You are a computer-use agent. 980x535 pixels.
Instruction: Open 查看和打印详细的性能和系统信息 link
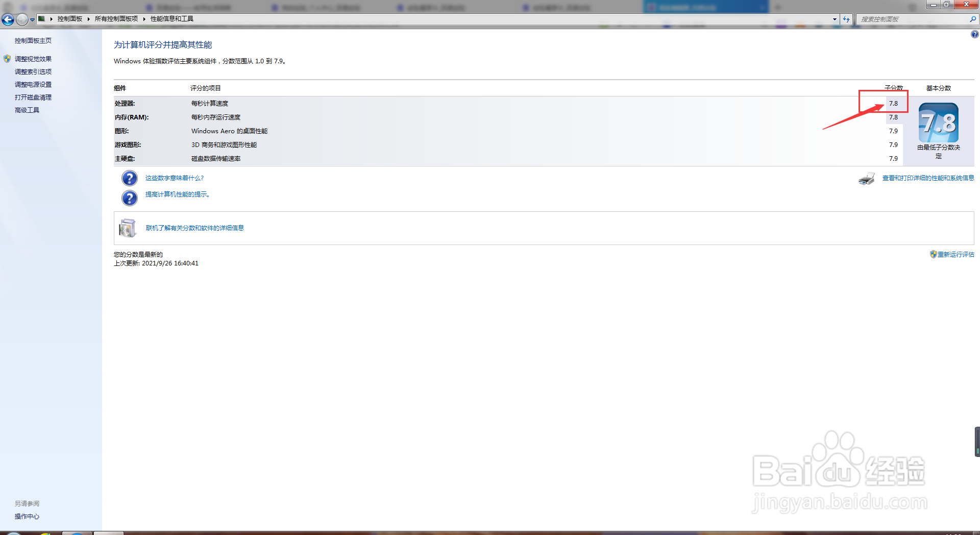coord(928,178)
